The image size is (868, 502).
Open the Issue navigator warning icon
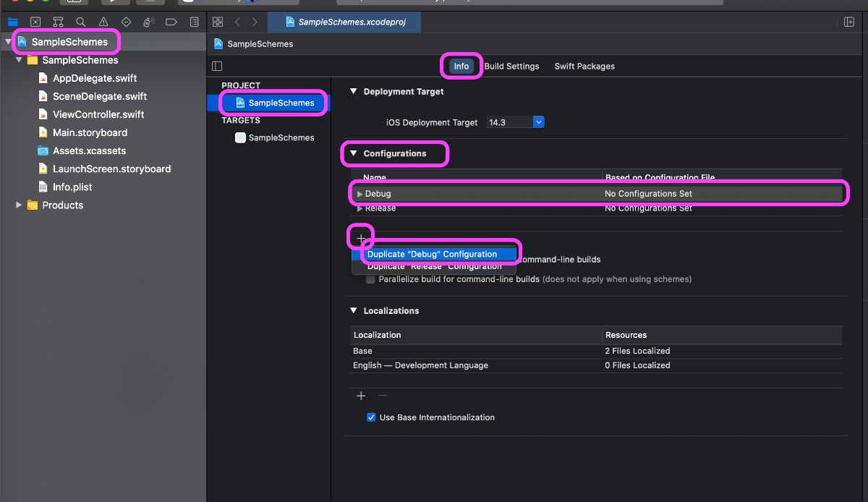(103, 22)
